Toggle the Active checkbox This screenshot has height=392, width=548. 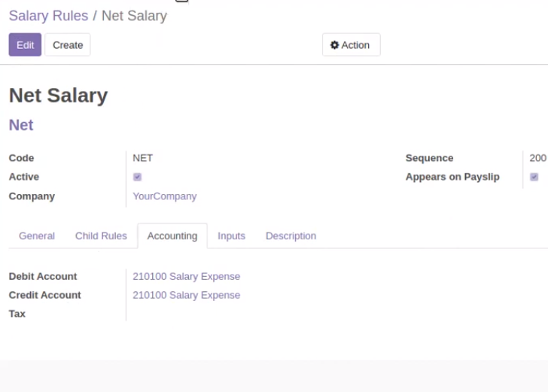(137, 177)
